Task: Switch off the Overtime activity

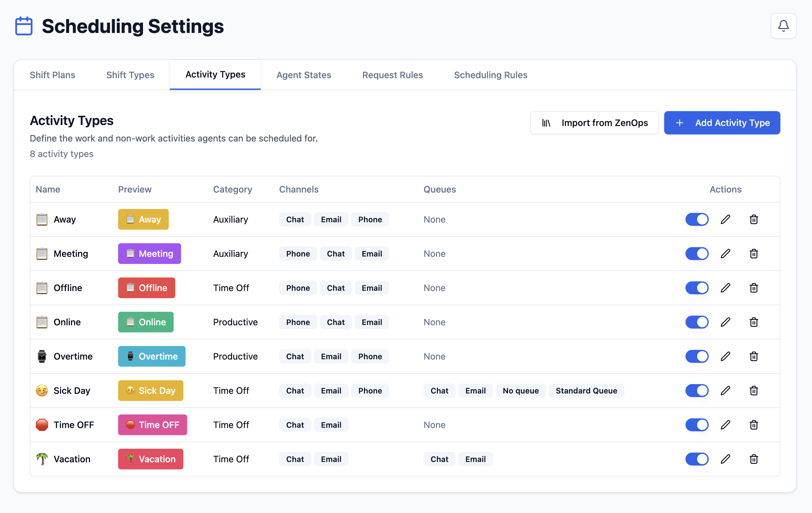Action: click(697, 356)
